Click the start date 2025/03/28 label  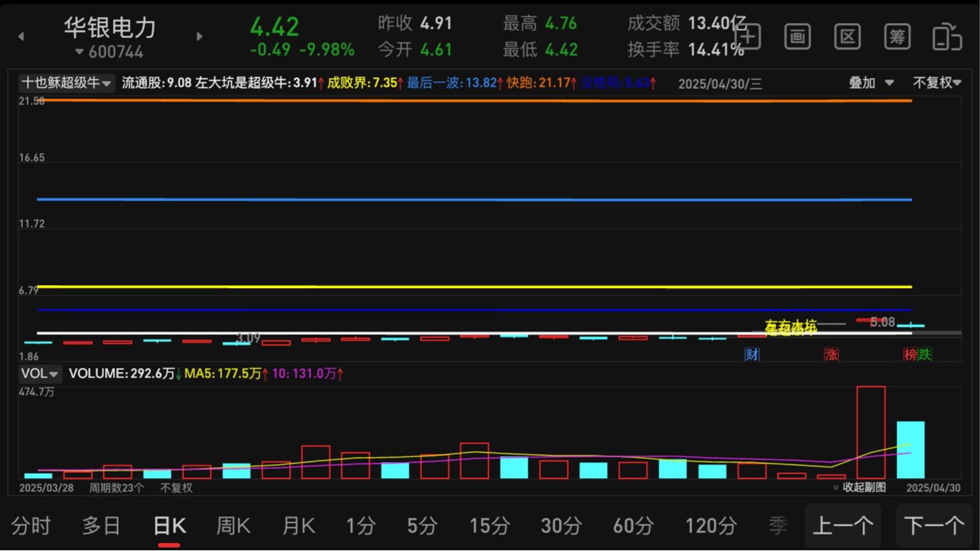pos(46,488)
